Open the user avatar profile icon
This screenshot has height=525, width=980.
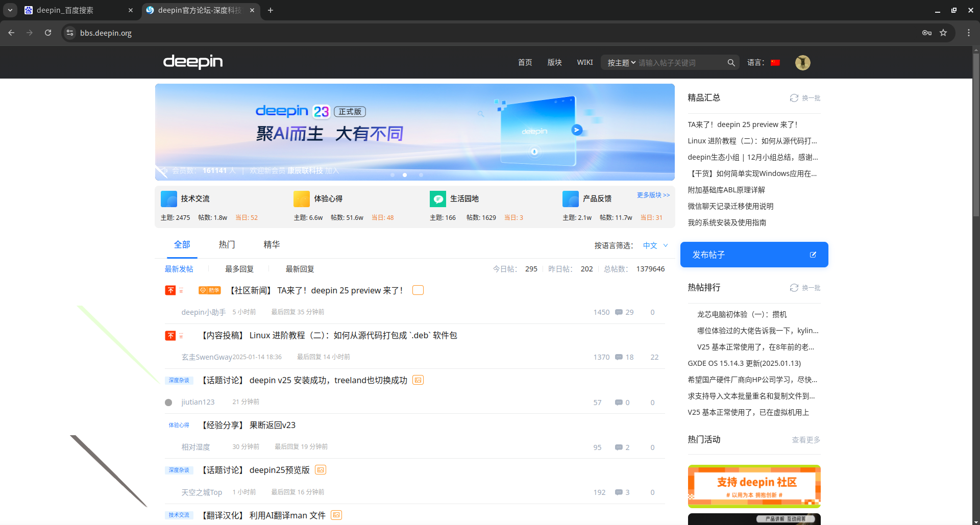click(x=802, y=63)
